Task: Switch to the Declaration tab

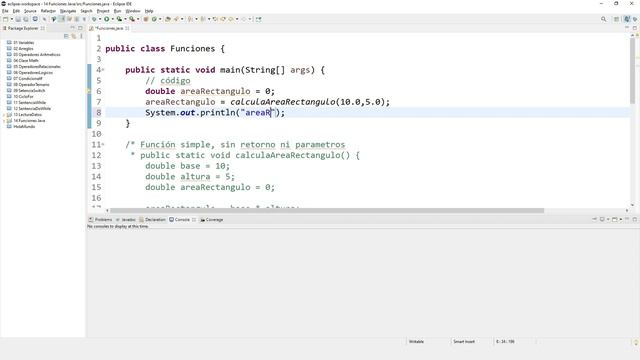Action: [152, 220]
